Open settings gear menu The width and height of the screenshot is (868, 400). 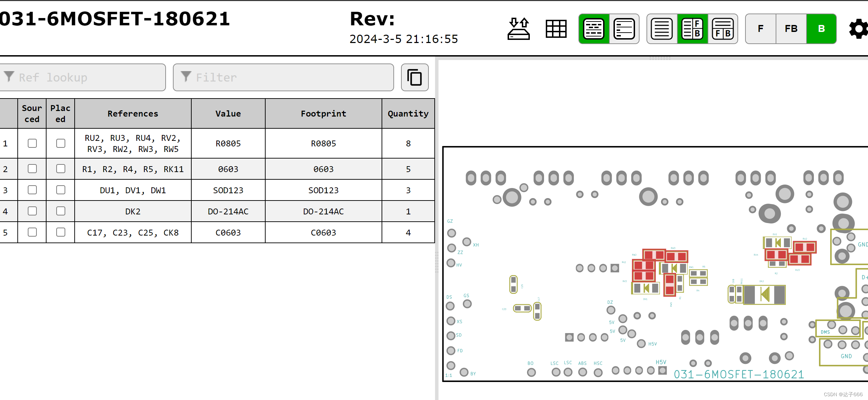tap(858, 29)
